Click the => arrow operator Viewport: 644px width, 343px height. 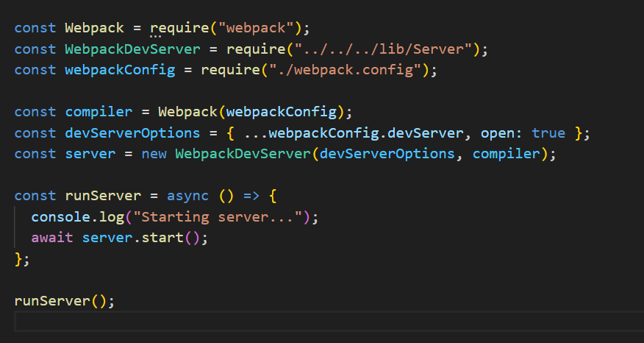(x=251, y=196)
